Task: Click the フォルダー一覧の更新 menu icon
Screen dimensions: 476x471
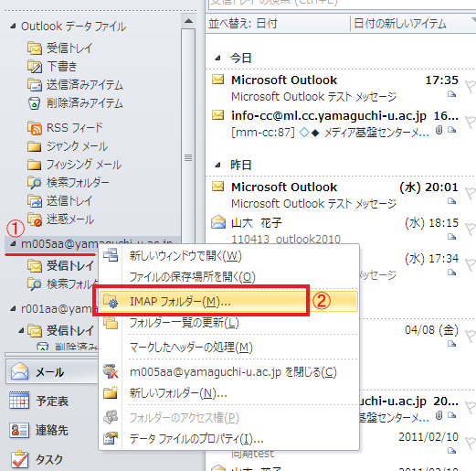Action: point(111,323)
